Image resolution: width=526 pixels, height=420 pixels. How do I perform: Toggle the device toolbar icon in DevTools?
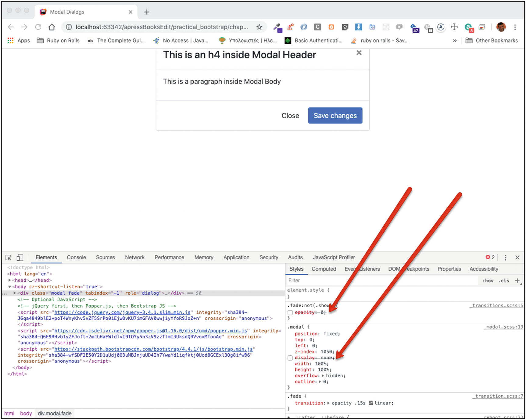[x=20, y=258]
